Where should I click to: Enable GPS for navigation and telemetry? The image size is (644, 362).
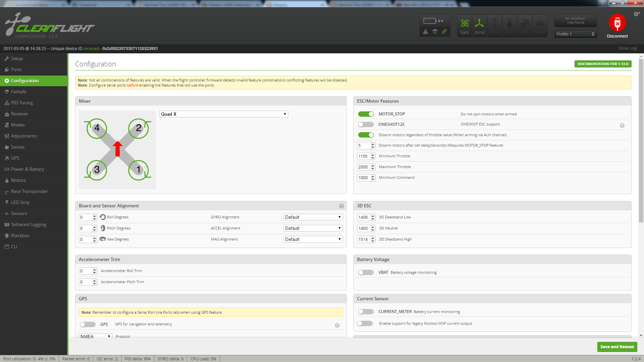point(88,324)
